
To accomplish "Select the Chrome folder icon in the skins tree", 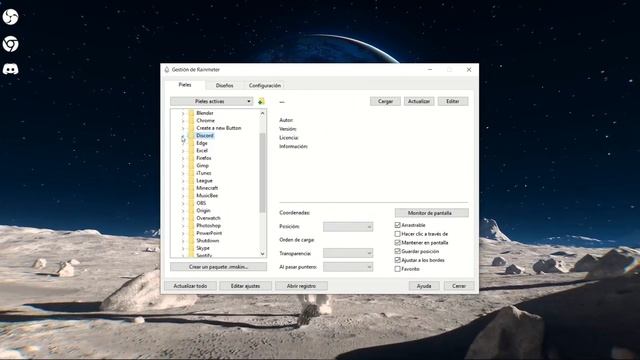I will (191, 120).
